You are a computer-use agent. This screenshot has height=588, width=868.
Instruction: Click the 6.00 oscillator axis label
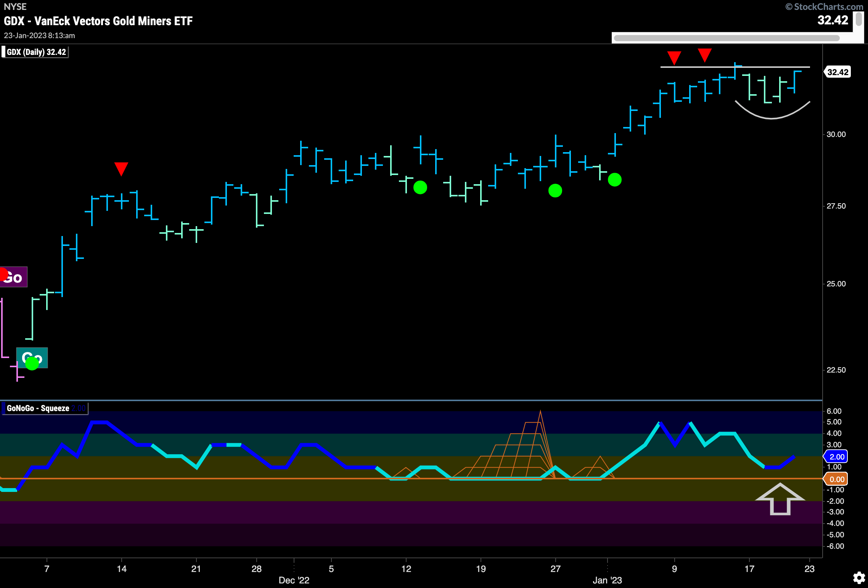point(834,411)
